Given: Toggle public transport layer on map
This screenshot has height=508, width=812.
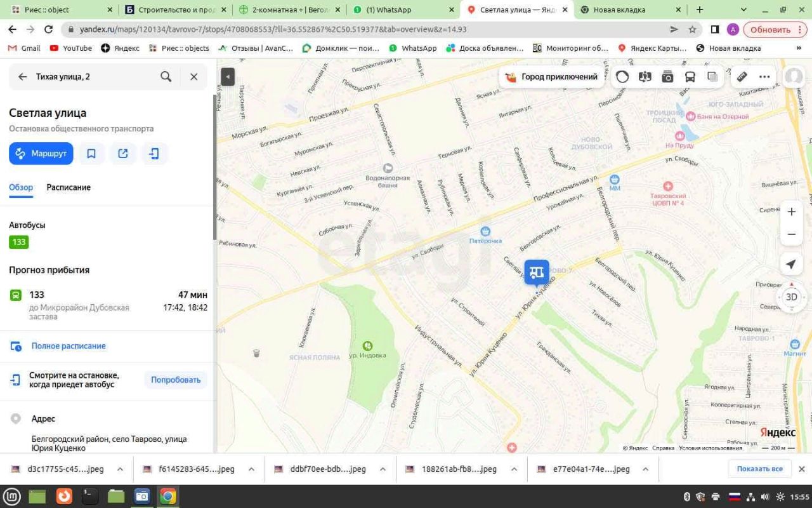Looking at the screenshot, I should 690,77.
